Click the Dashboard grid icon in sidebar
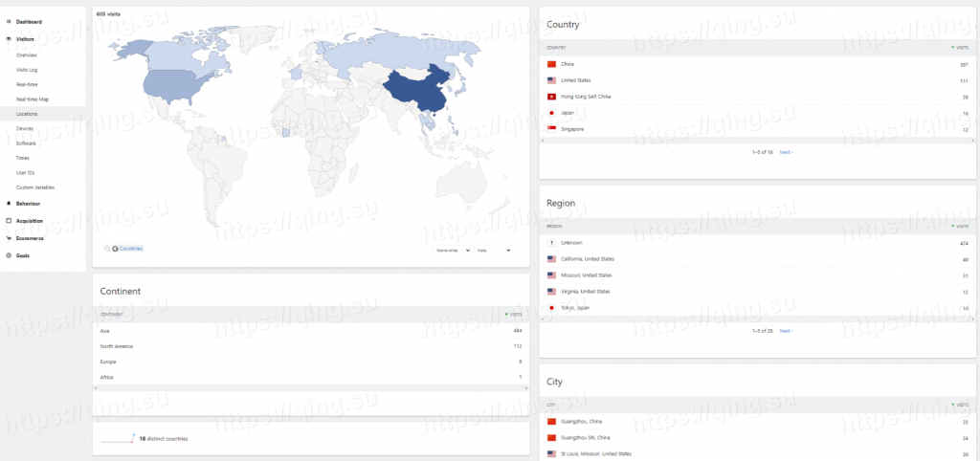 point(9,21)
